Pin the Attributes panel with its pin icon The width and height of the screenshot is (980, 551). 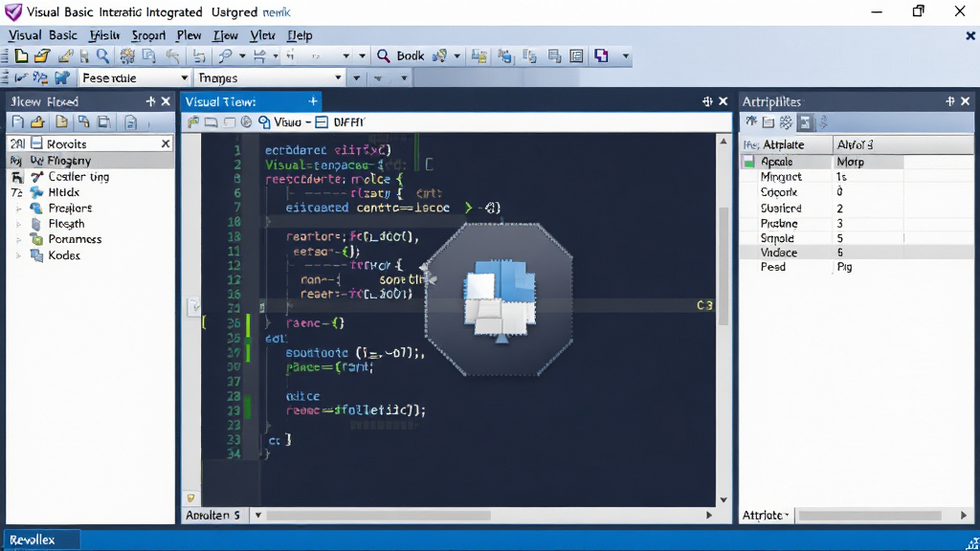tap(950, 101)
